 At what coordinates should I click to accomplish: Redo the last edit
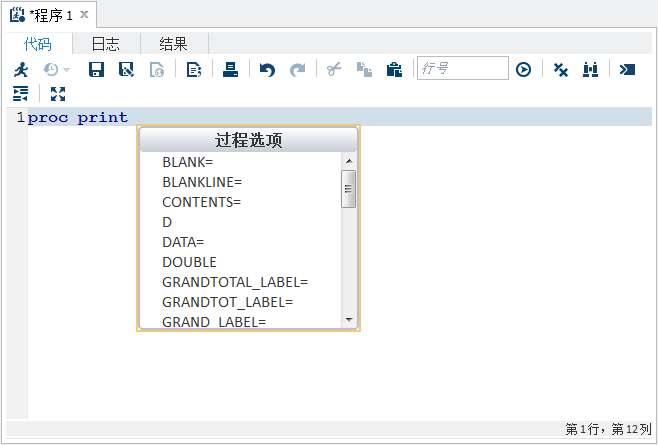click(298, 70)
